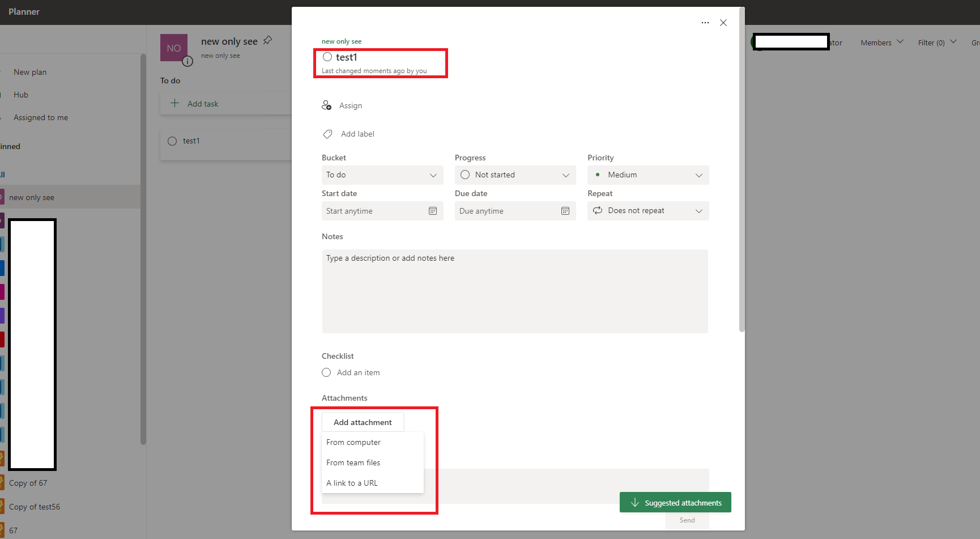The image size is (980, 539).
Task: Mark test1 complete in the detail dialog
Action: point(327,57)
